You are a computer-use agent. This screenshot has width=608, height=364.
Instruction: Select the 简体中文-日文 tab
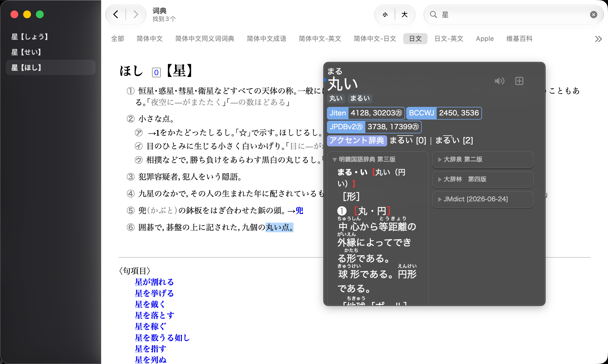tap(375, 39)
